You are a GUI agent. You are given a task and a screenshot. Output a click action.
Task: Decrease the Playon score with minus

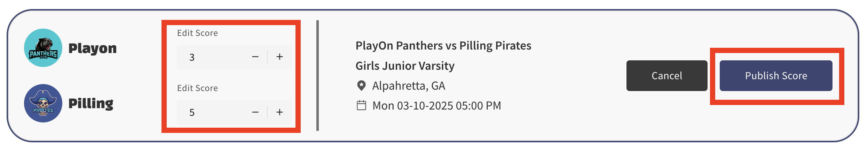[x=255, y=57]
